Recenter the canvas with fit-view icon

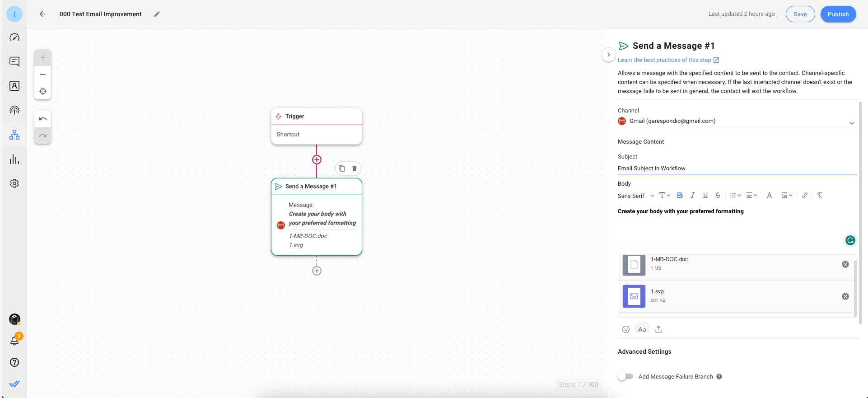(x=43, y=91)
